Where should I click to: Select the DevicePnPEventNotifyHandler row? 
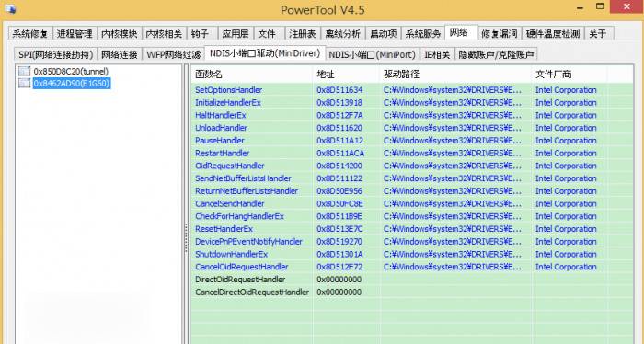coord(412,241)
